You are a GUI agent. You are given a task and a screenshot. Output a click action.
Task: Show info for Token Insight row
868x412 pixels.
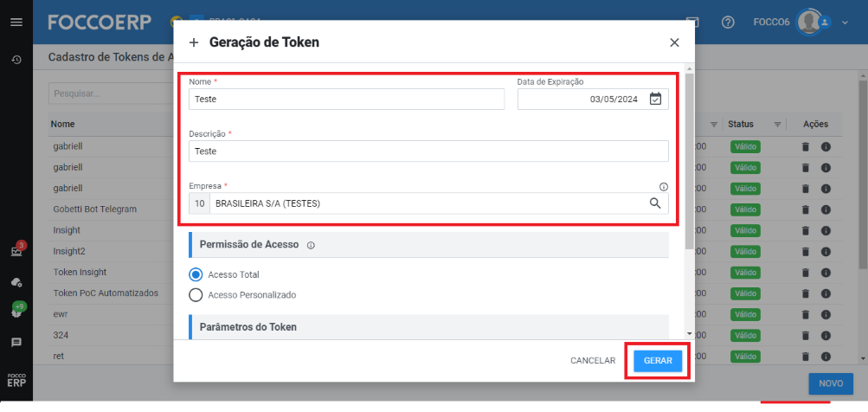coord(826,273)
